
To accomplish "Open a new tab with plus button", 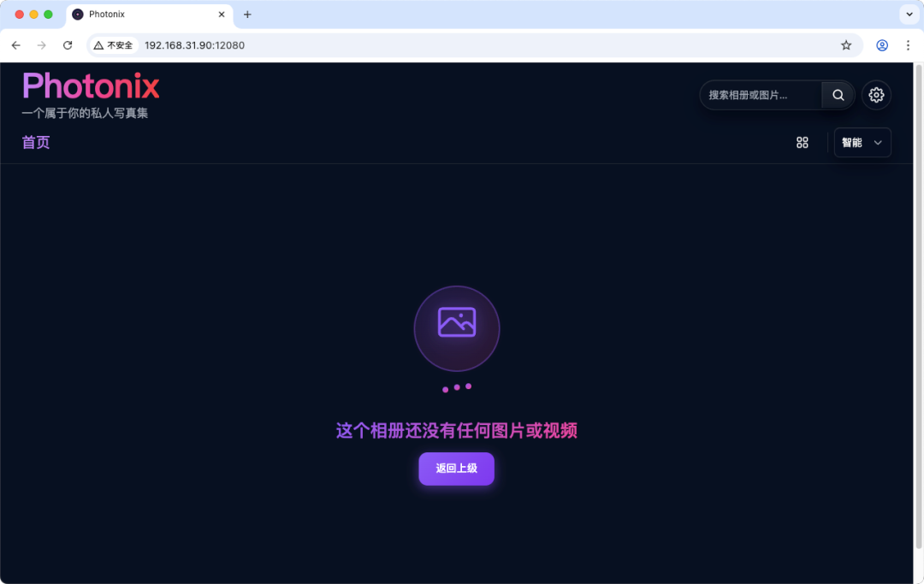I will click(247, 15).
